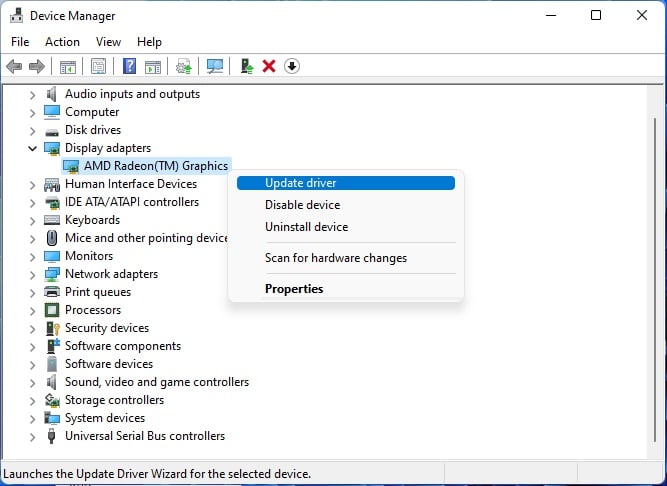
Task: Expand Audio inputs and outputs chevron
Action: (33, 94)
